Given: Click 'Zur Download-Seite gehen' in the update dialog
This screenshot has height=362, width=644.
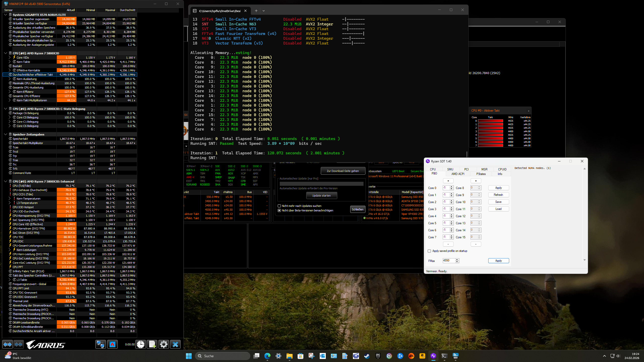Looking at the screenshot, I should (343, 171).
